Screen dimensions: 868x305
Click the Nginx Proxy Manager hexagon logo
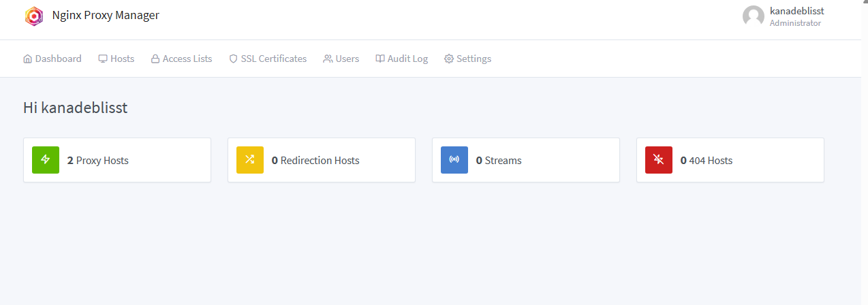(34, 16)
